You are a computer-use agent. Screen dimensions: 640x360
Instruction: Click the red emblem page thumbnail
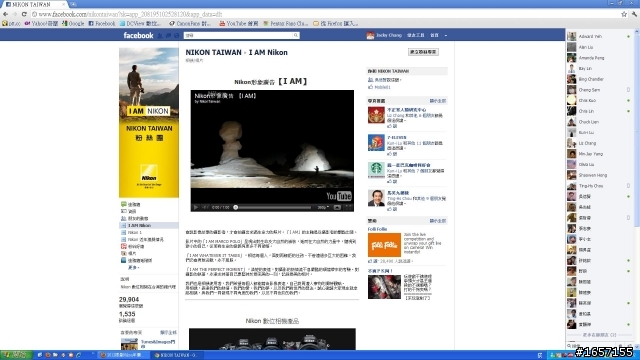coord(376,115)
